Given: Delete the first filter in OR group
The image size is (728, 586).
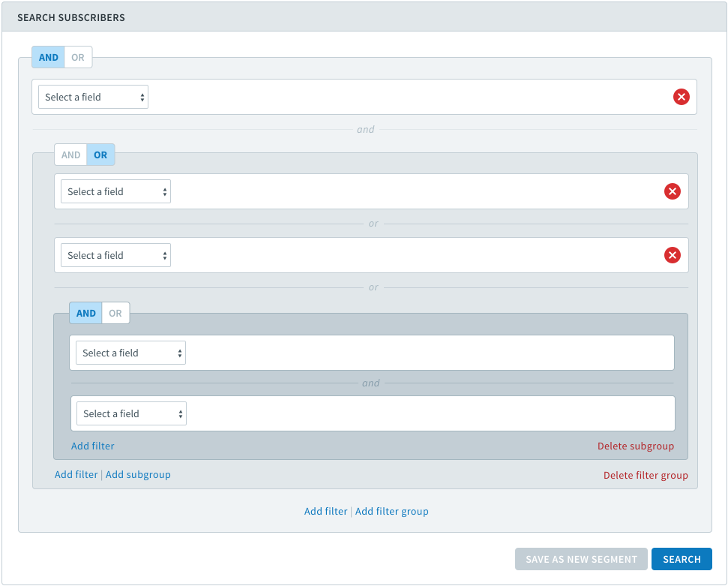Looking at the screenshot, I should (x=673, y=191).
